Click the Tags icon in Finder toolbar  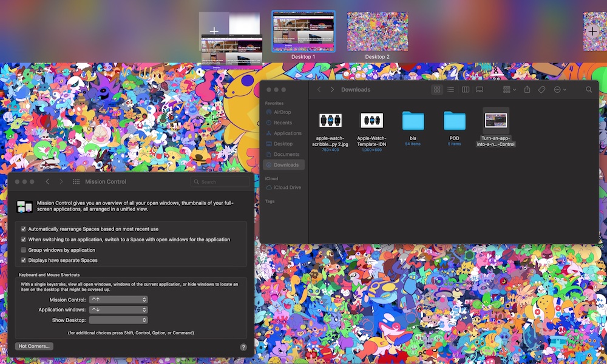coord(541,90)
